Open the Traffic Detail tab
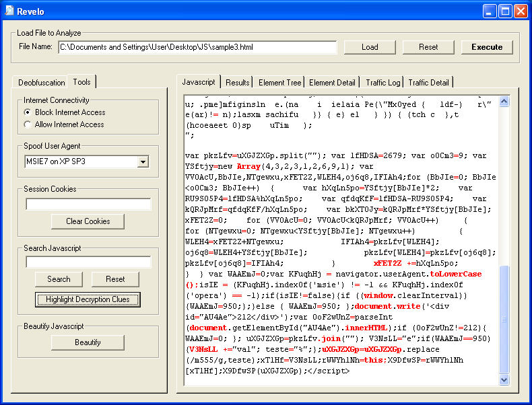This screenshot has height=405, width=532. point(428,83)
